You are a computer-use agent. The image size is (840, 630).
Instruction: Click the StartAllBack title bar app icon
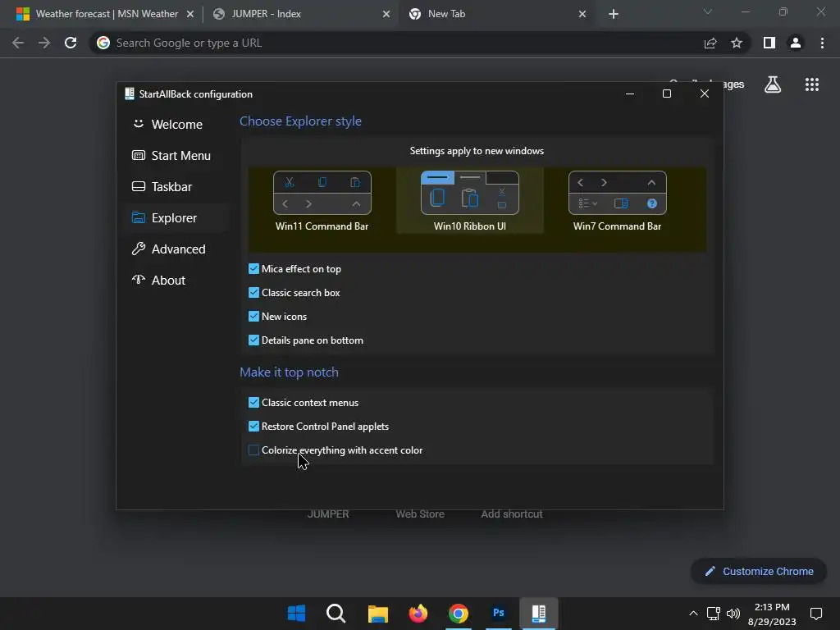point(129,94)
